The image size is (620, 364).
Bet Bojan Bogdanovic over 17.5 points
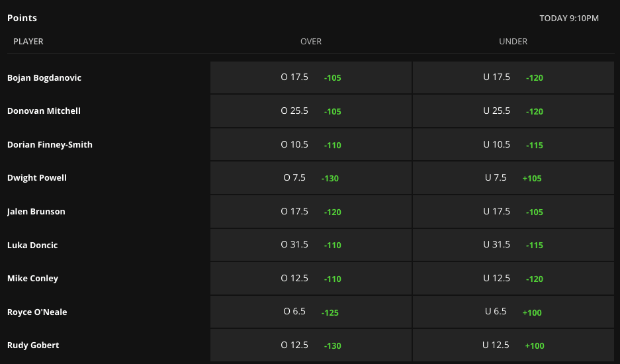point(311,77)
